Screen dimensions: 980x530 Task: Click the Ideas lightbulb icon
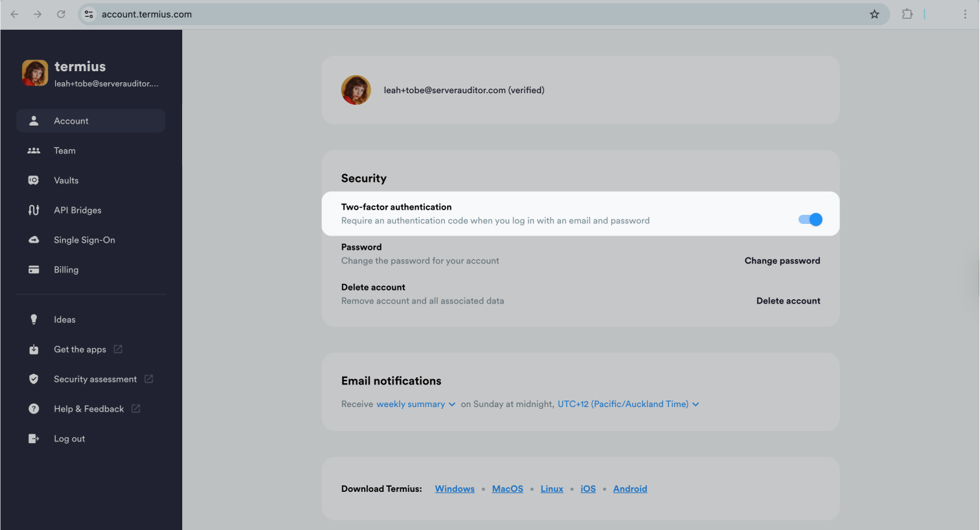click(x=34, y=320)
